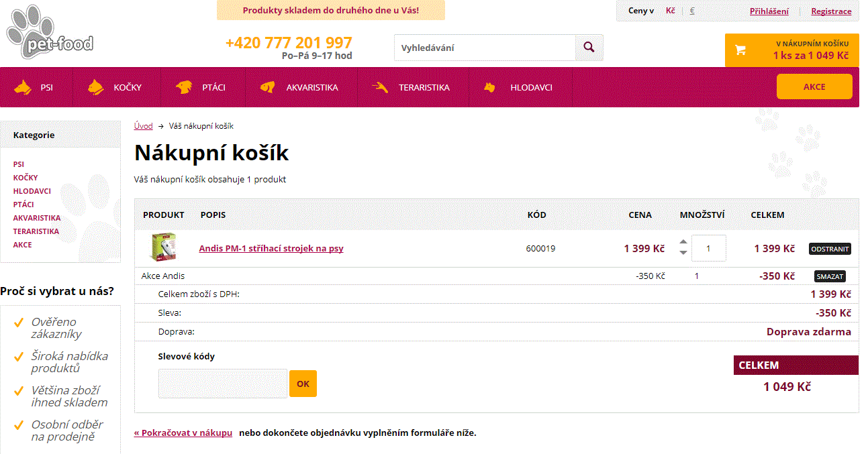
Task: Click the total price 1 049 Kč
Action: tap(787, 387)
